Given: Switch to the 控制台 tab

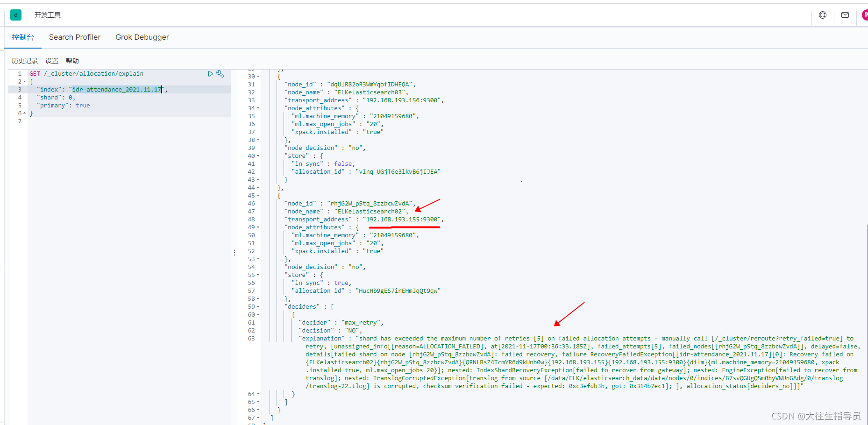Looking at the screenshot, I should [23, 37].
